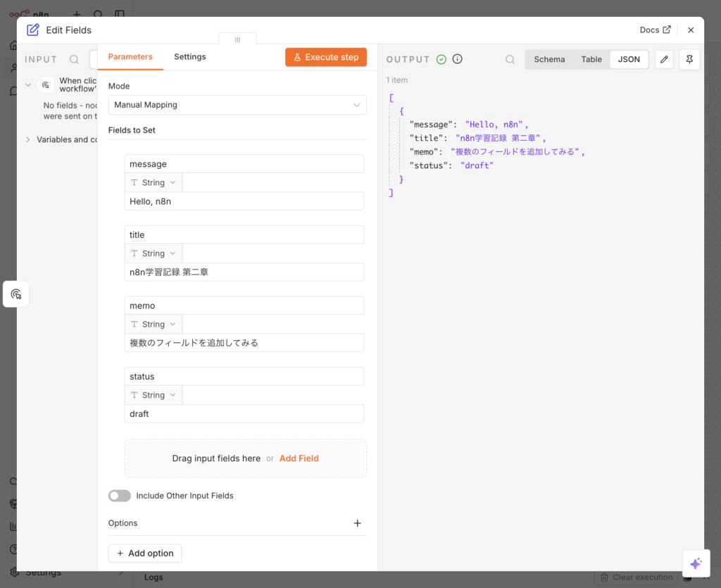721x588 pixels.
Task: Edit output with the pencil icon
Action: [664, 59]
